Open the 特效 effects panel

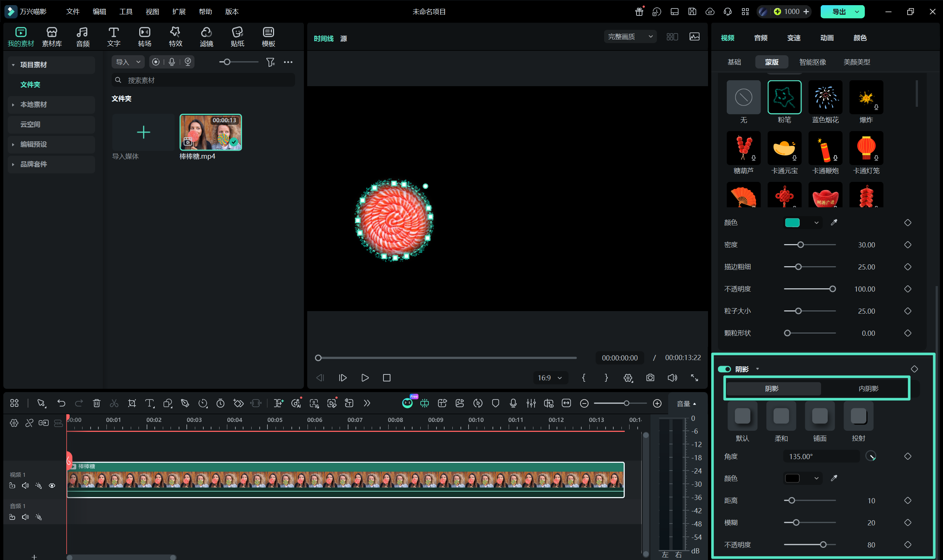176,37
